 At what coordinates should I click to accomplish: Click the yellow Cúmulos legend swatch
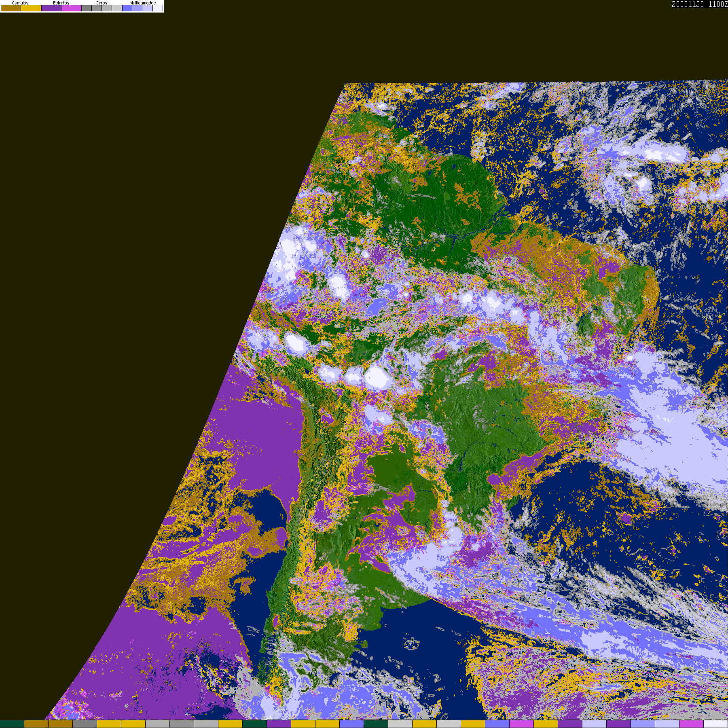point(31,8)
